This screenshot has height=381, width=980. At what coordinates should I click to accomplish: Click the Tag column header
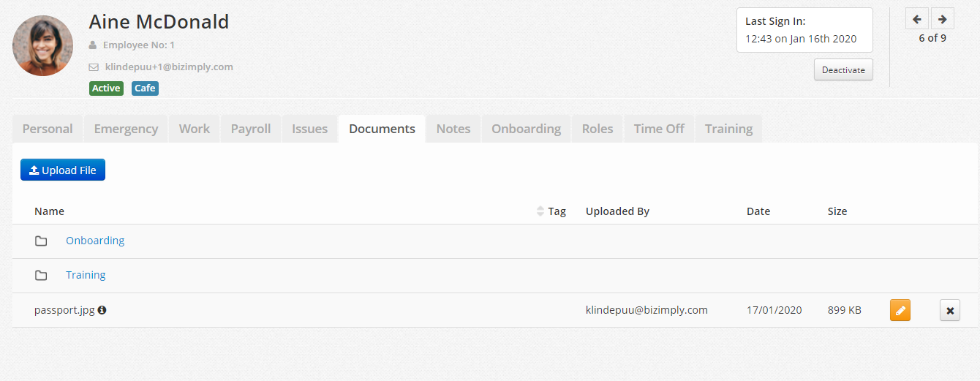point(557,211)
